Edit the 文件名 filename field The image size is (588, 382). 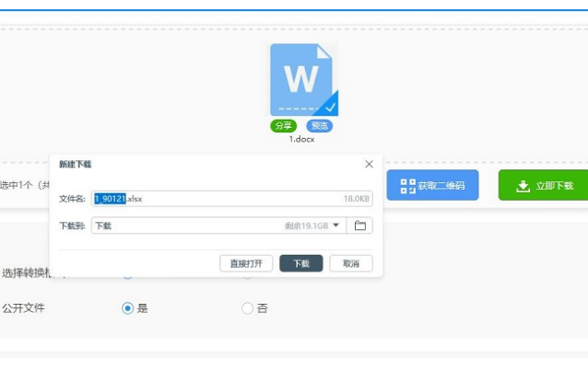click(x=232, y=199)
